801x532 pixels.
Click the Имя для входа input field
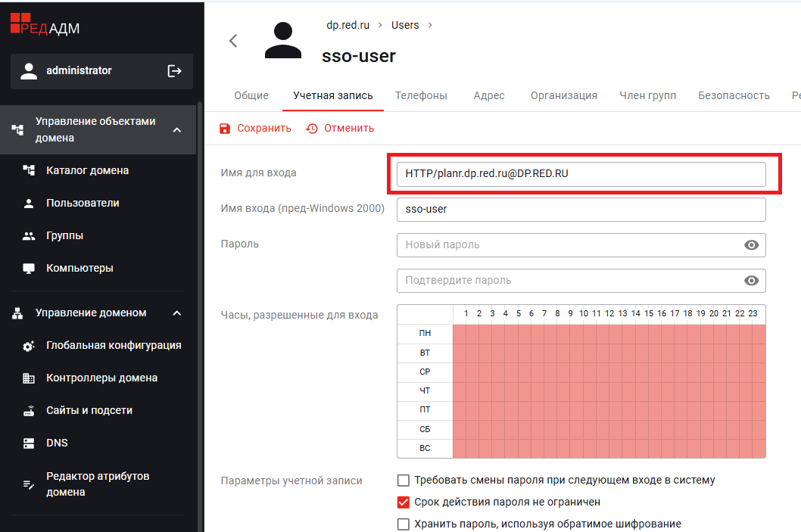click(581, 174)
